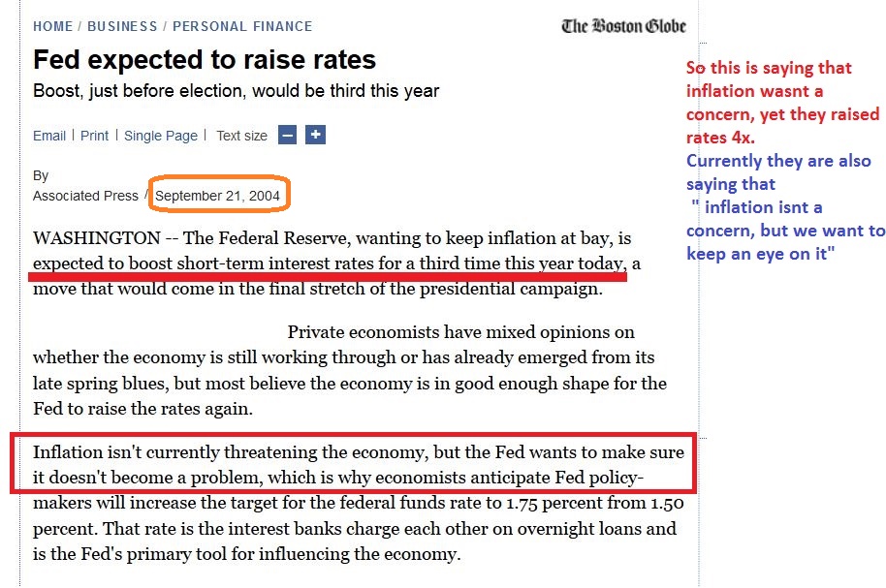Open the BUSINESS breadcrumb section

click(x=122, y=26)
